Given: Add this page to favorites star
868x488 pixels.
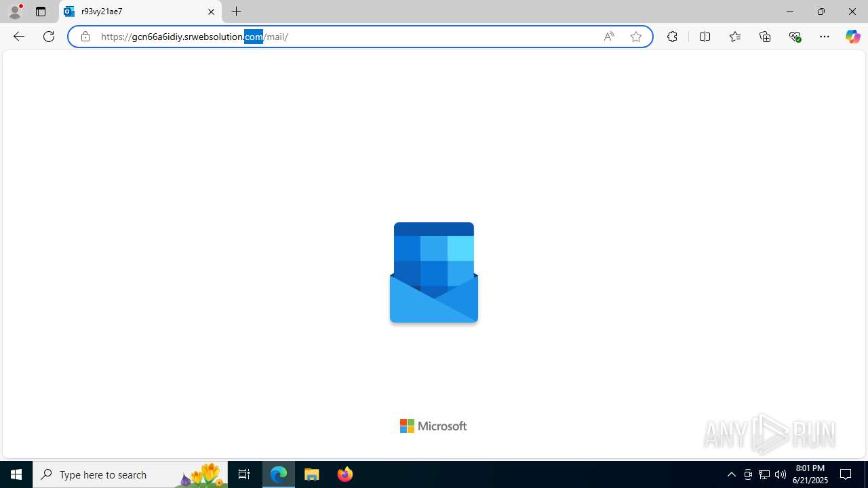Looking at the screenshot, I should pos(636,37).
